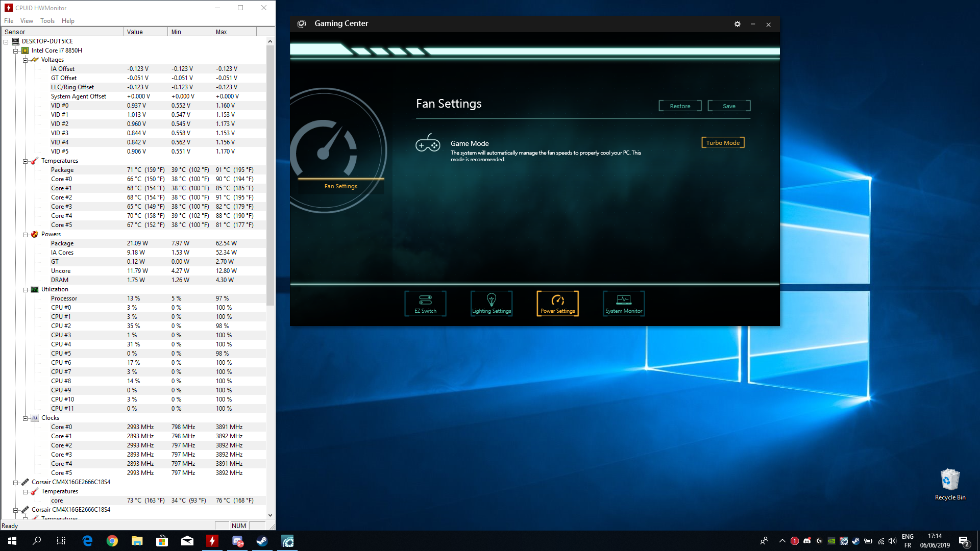Open Help menu in HWMonitor
This screenshot has width=980, height=551.
pos(68,21)
